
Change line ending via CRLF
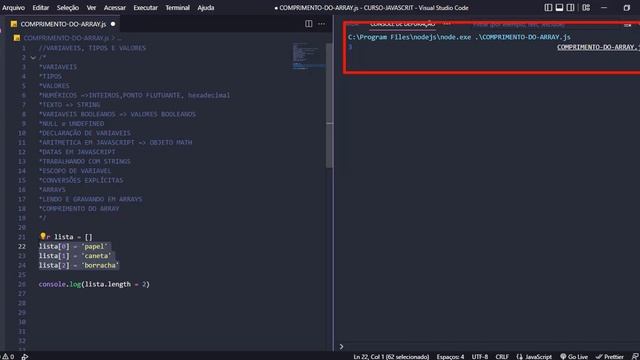click(x=502, y=357)
